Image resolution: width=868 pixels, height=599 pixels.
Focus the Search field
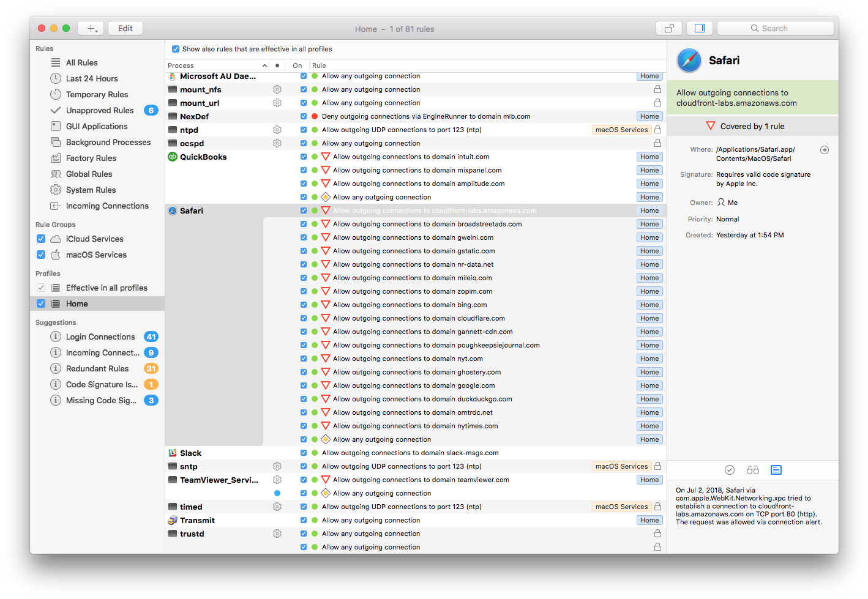pyautogui.click(x=775, y=28)
